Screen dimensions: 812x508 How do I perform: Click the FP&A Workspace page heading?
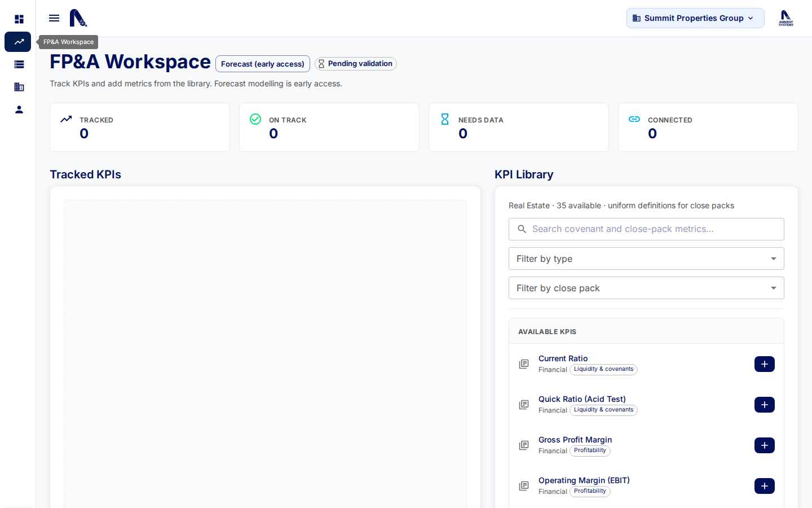point(130,62)
